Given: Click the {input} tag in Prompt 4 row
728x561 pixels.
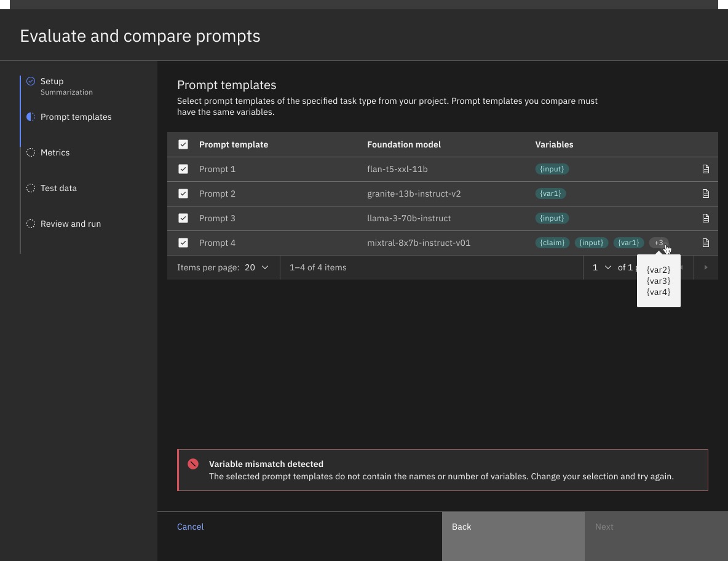Looking at the screenshot, I should click(591, 243).
